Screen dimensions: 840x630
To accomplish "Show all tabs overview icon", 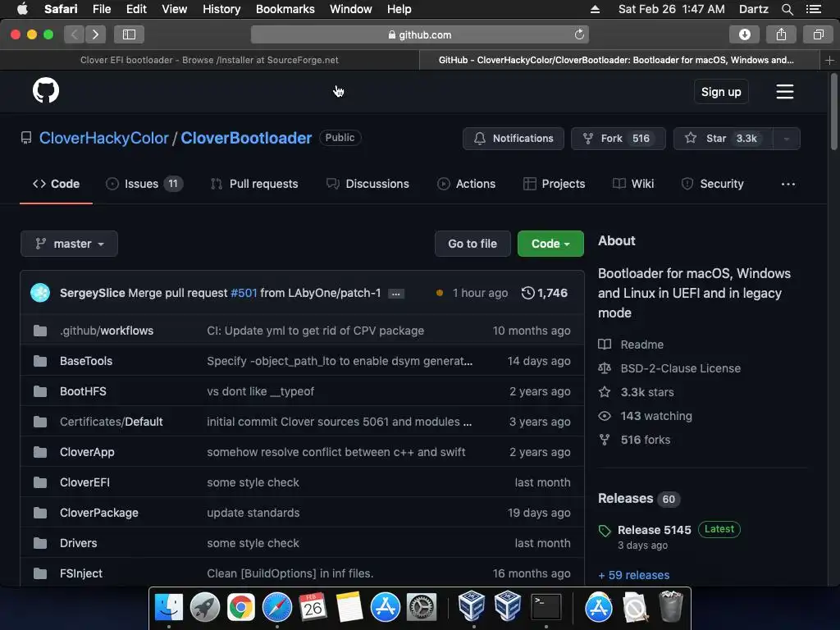I will (818, 34).
